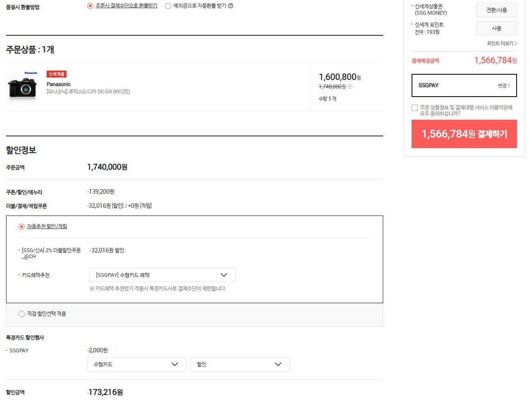Image resolution: width=532 pixels, height=414 pixels.
Task: Expand price detail icon beside 1,740,000원
Action: (350, 86)
